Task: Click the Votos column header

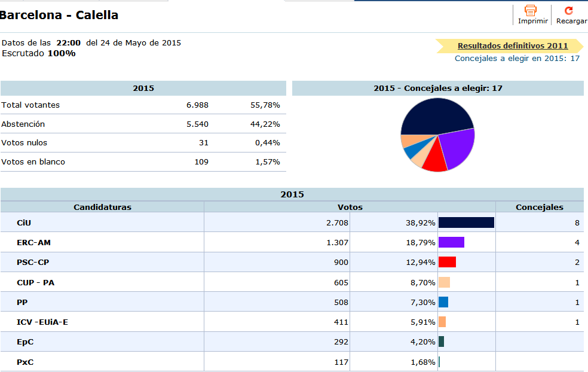Action: click(350, 207)
